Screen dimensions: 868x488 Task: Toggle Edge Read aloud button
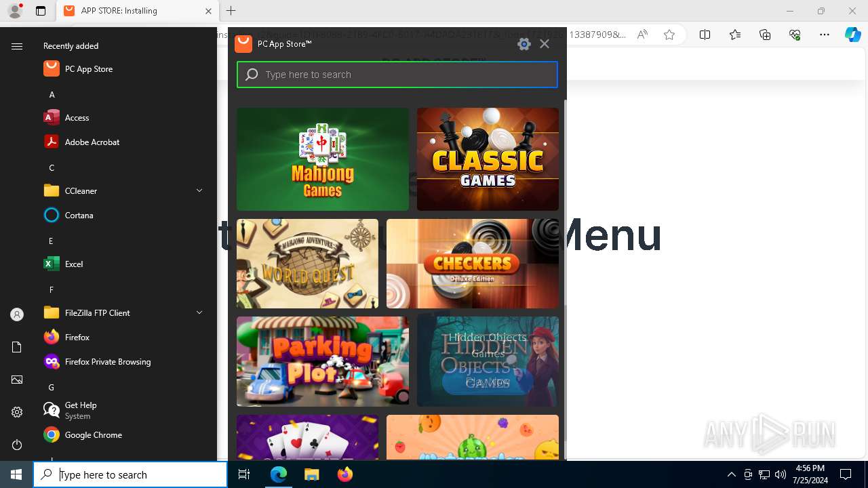(x=642, y=35)
